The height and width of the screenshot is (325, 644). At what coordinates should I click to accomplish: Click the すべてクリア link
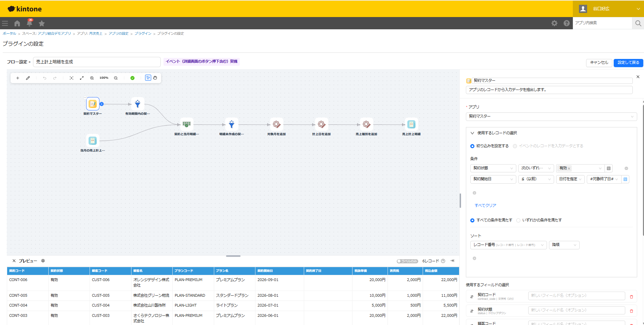(485, 206)
